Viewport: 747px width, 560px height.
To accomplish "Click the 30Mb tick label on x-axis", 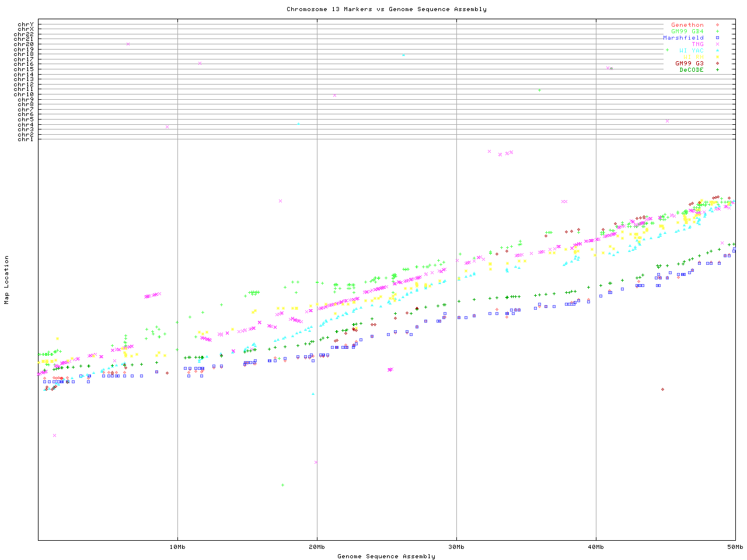I will coord(456,547).
